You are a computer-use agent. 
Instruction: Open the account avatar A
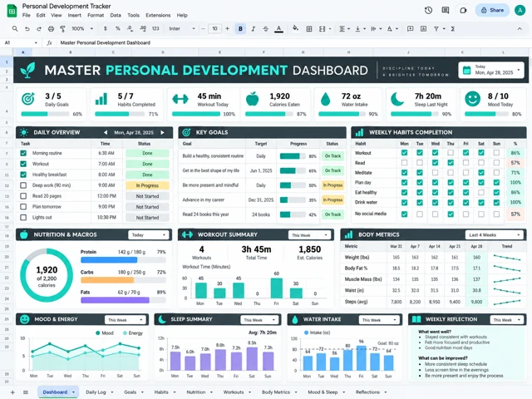click(520, 10)
